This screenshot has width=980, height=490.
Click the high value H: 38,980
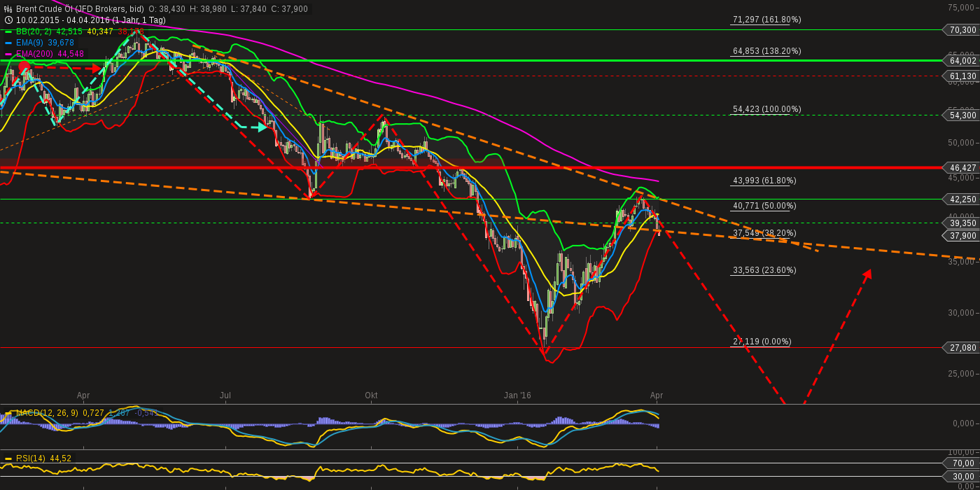tap(209, 9)
